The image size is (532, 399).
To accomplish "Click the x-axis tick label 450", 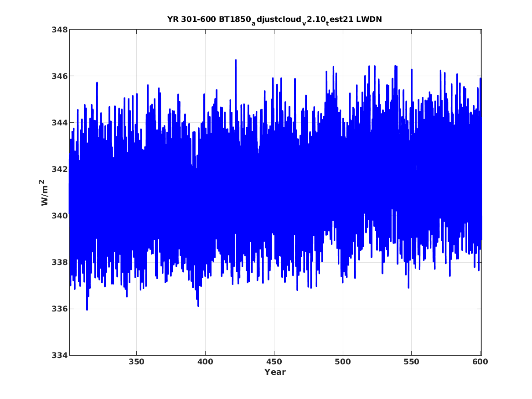I will pos(274,362).
